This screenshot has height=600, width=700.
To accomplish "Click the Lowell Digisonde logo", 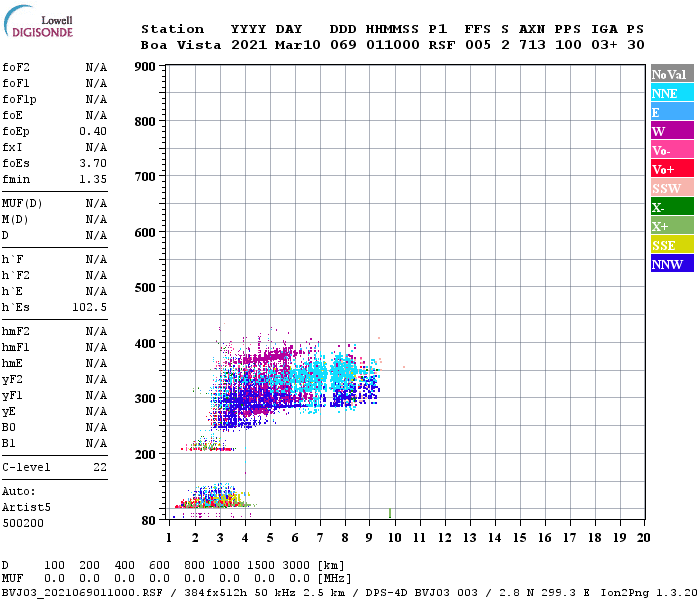I will point(38,22).
